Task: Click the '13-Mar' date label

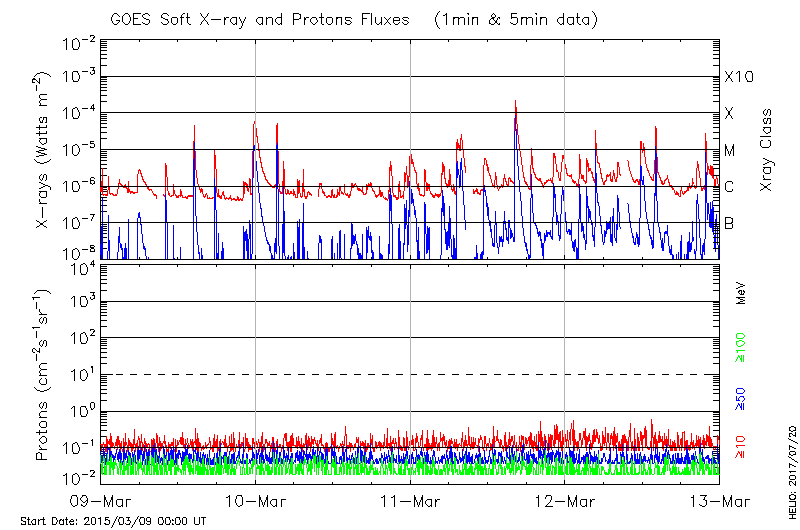Action: [x=719, y=500]
